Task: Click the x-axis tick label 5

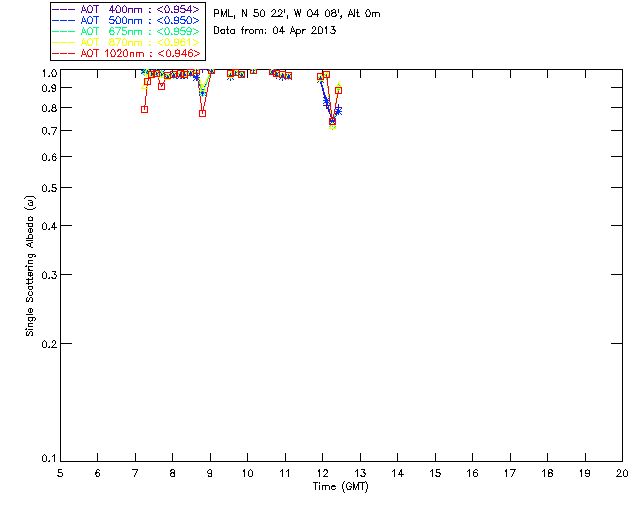Action: tap(60, 473)
